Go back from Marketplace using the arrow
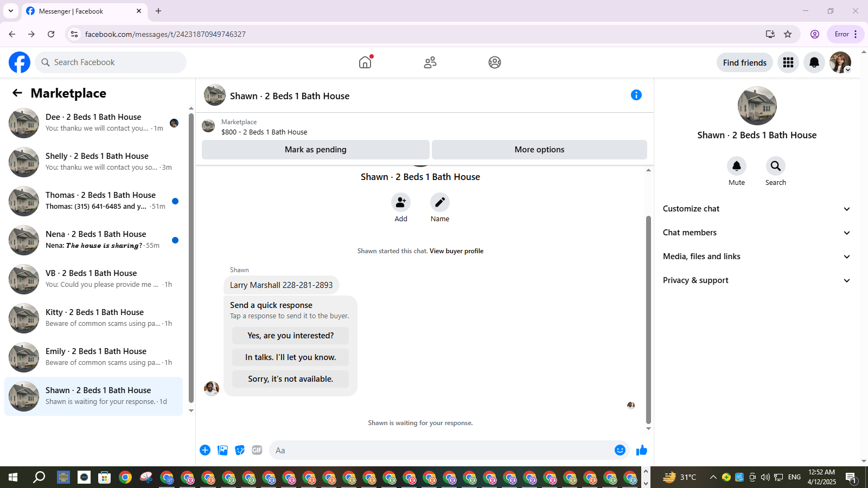Image resolution: width=868 pixels, height=488 pixels. [17, 93]
